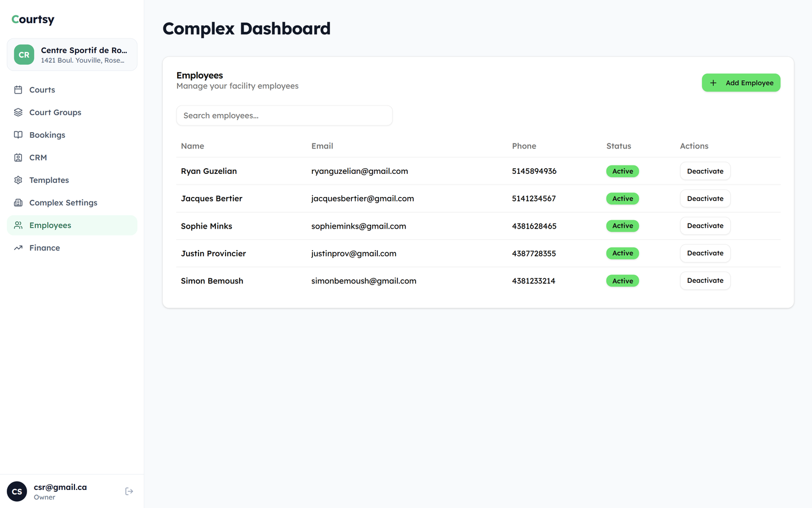This screenshot has width=812, height=508.
Task: Click the Court Groups layers icon
Action: click(x=18, y=112)
